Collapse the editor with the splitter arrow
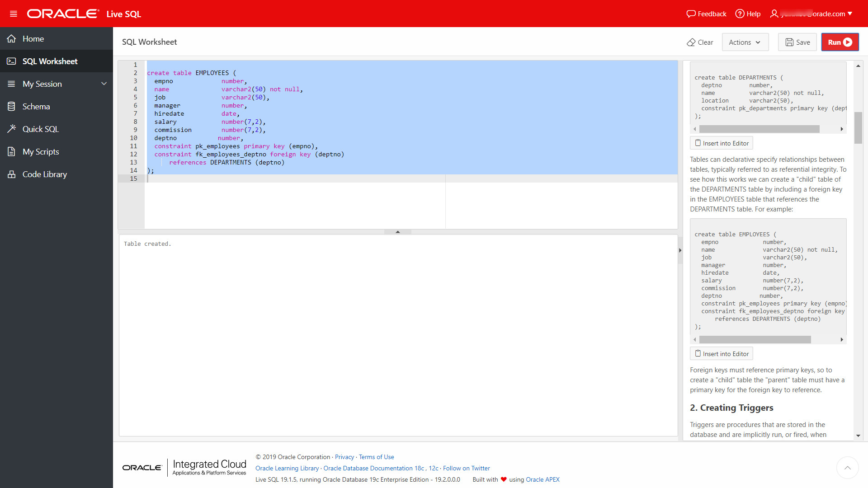 397,232
